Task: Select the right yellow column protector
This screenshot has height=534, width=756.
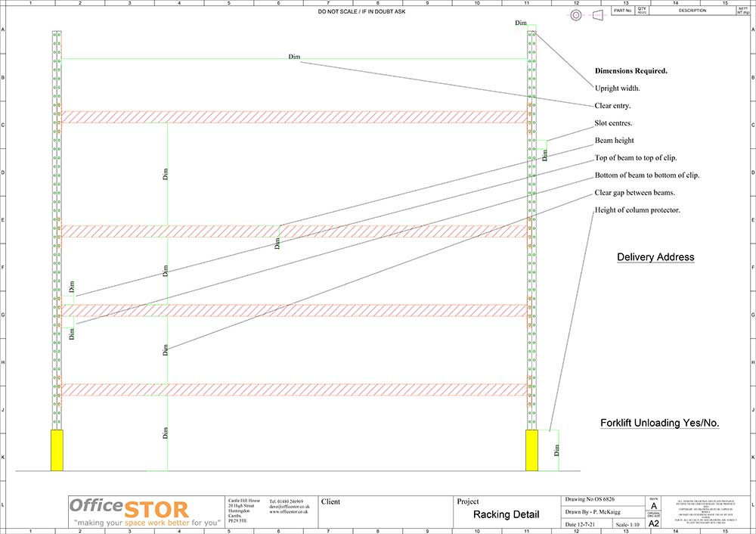Action: tap(531, 450)
